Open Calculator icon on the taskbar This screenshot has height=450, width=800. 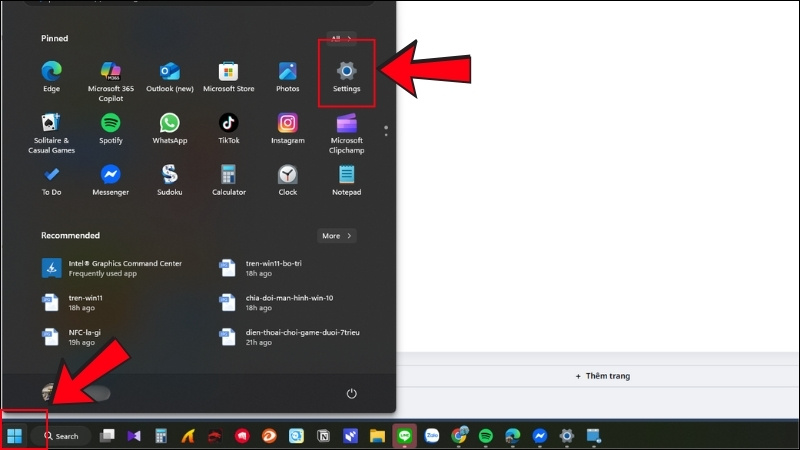(x=161, y=436)
